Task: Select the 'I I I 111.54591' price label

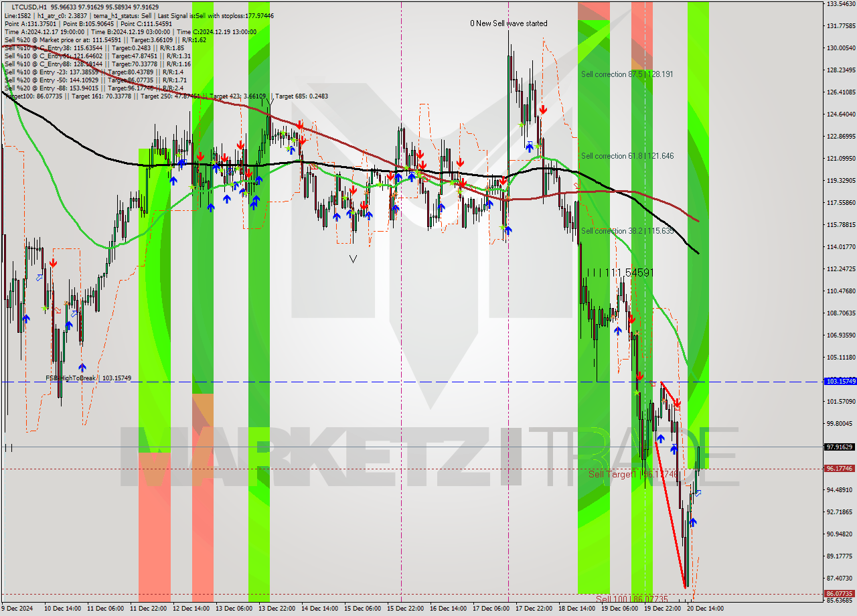Action: tap(620, 273)
